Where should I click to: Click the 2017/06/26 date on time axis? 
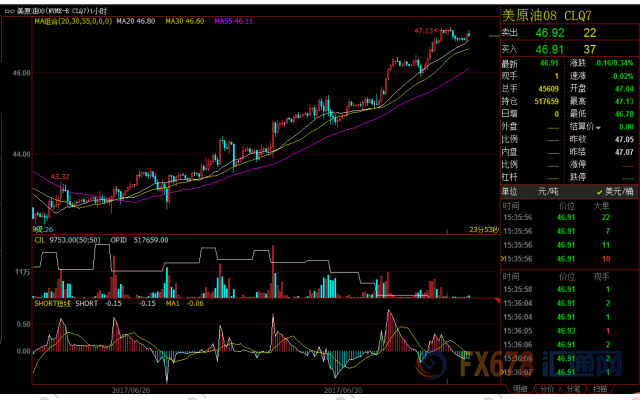point(131,390)
